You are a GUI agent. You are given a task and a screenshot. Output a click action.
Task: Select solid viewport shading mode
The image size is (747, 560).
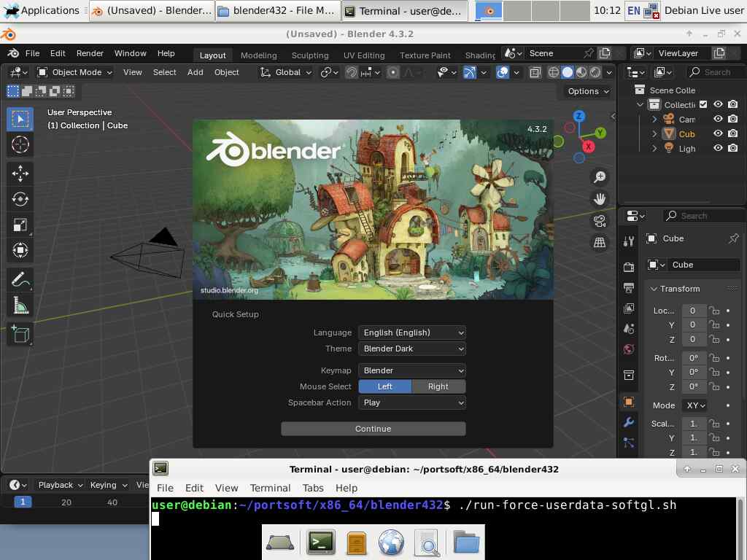(568, 72)
